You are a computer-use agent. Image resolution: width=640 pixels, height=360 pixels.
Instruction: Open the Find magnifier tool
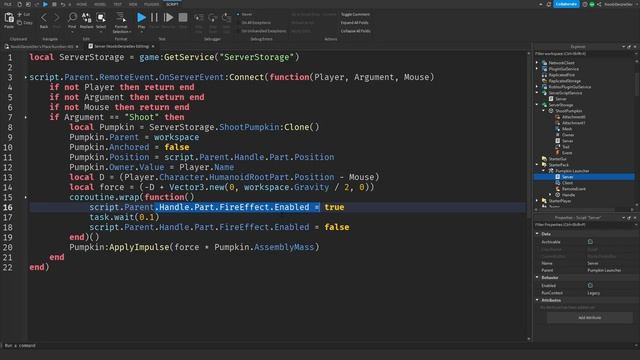tap(72, 17)
